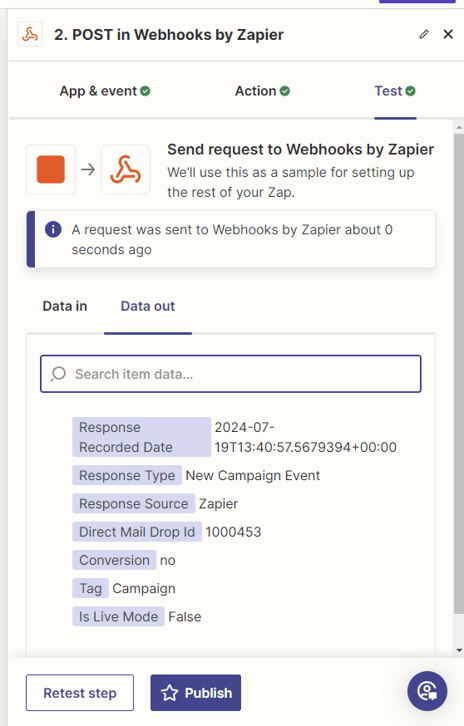
Task: Focus the Search item data field
Action: point(231,374)
